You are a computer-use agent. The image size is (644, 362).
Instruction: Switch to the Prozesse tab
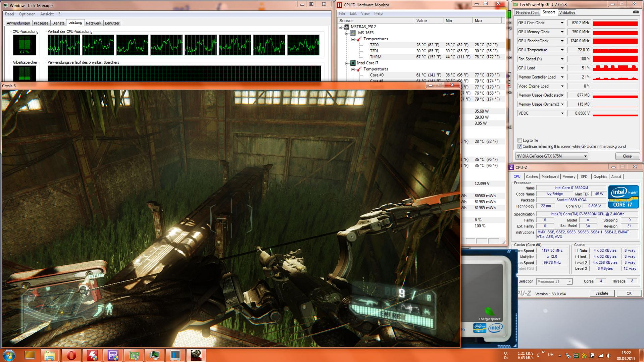(x=41, y=23)
